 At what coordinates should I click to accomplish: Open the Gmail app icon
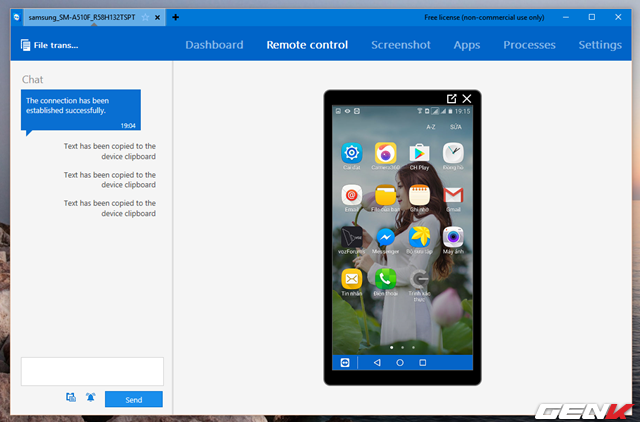(x=453, y=195)
